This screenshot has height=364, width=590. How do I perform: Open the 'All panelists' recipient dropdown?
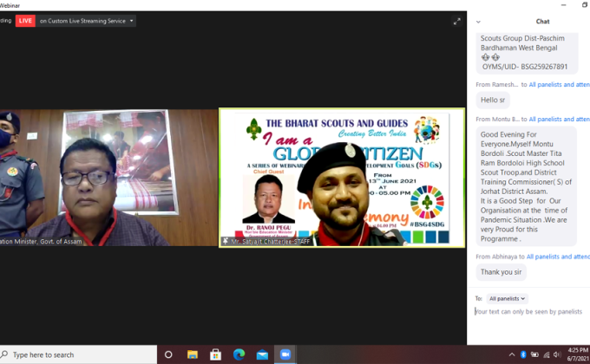(x=507, y=298)
